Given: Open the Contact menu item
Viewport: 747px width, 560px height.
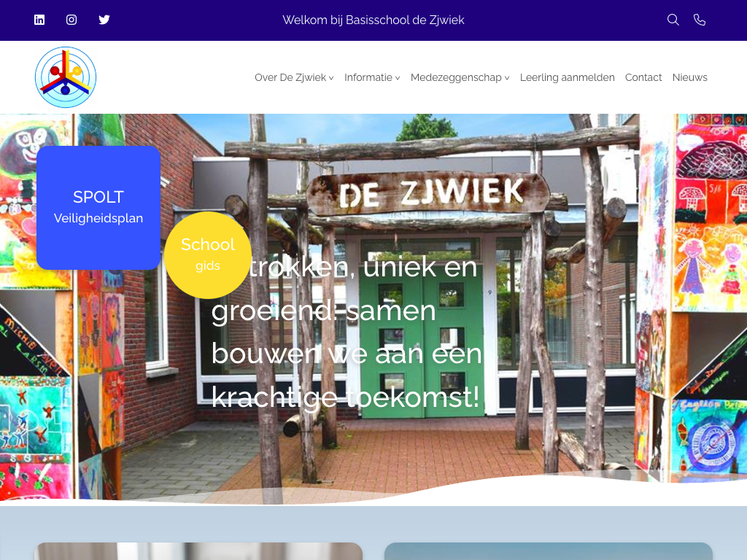Looking at the screenshot, I should 643,77.
